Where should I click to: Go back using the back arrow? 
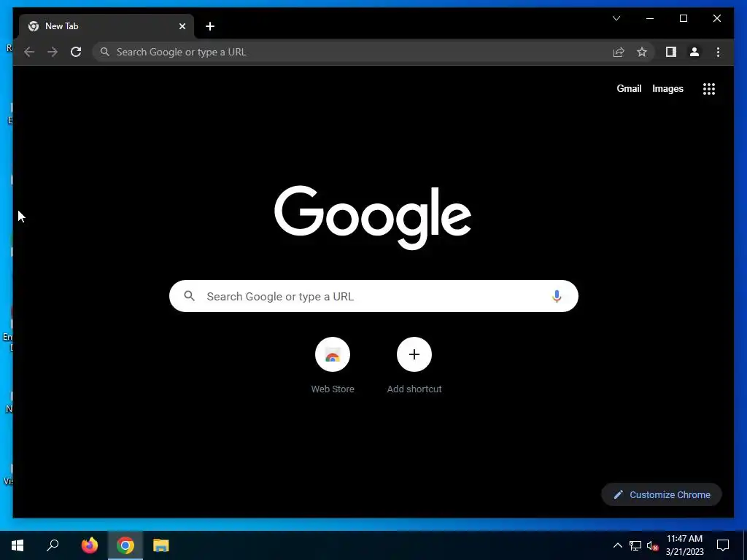point(29,52)
